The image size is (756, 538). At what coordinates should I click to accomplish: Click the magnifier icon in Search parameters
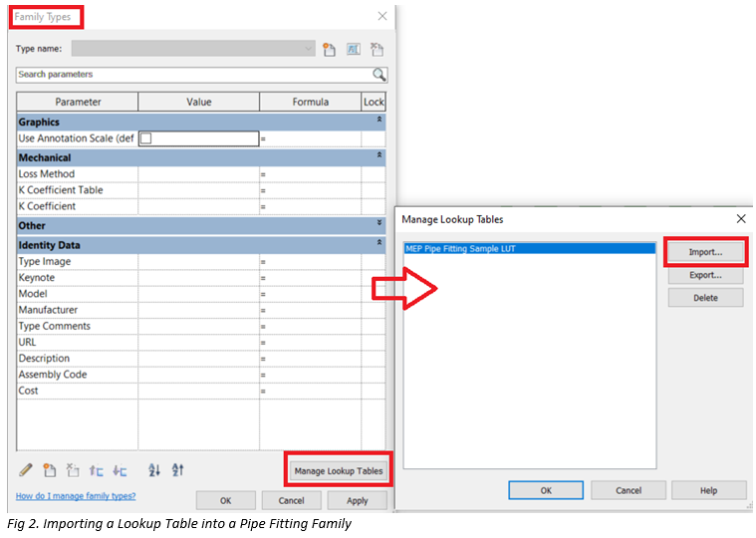click(x=378, y=75)
